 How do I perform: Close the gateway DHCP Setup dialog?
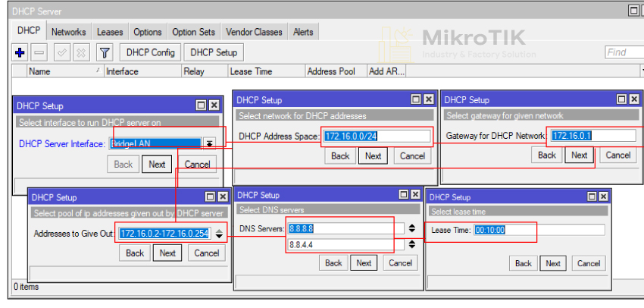point(635,99)
